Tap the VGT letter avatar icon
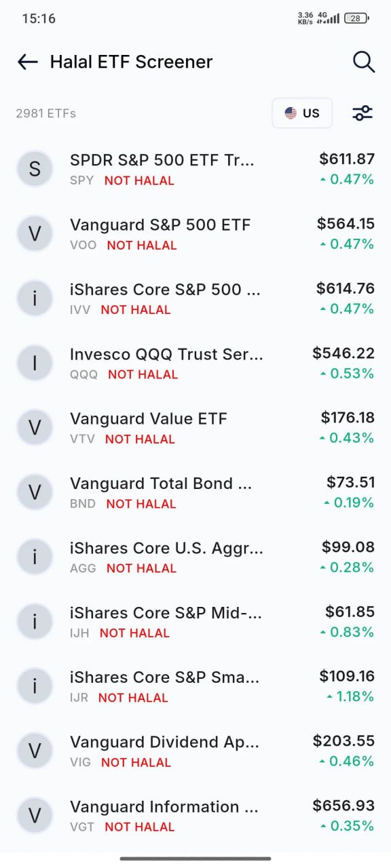 (35, 816)
